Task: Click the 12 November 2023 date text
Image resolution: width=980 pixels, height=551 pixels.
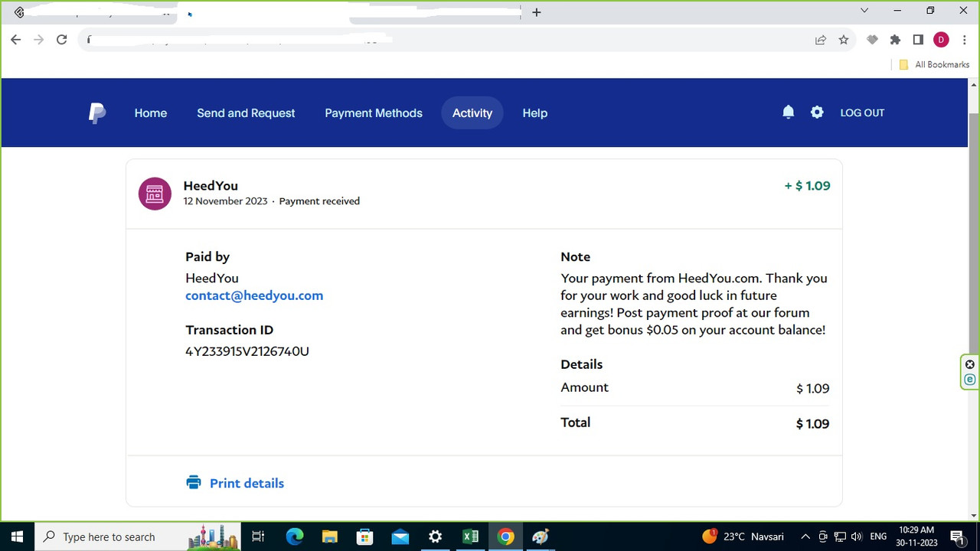Action: click(x=225, y=201)
